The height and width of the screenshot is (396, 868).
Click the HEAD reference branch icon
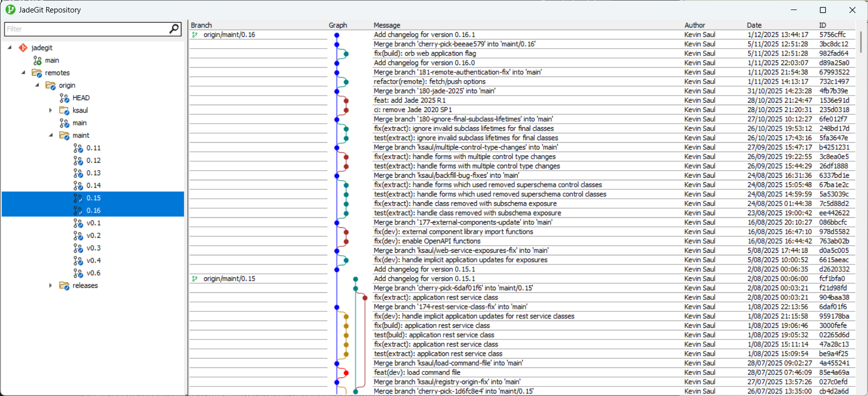[64, 98]
